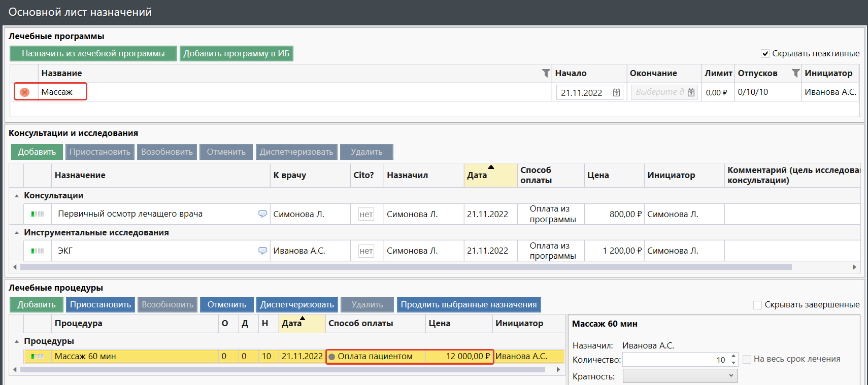868x385 pixels.
Task: Click into the Количество input field
Action: click(x=674, y=360)
